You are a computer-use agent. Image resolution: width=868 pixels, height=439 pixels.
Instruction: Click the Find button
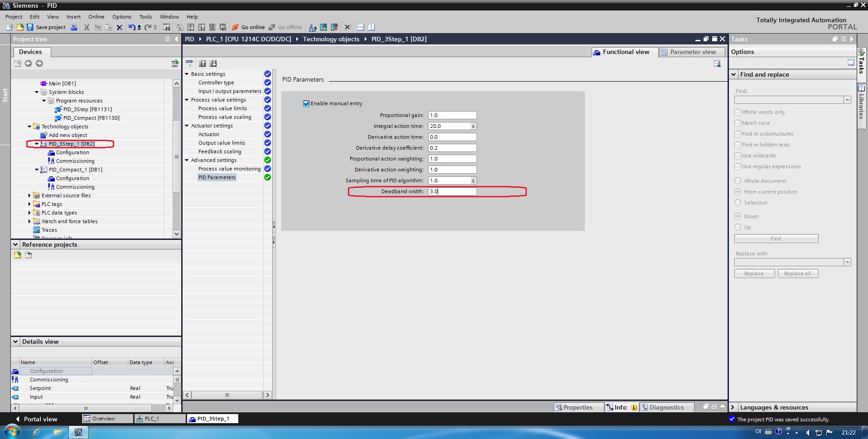(776, 239)
